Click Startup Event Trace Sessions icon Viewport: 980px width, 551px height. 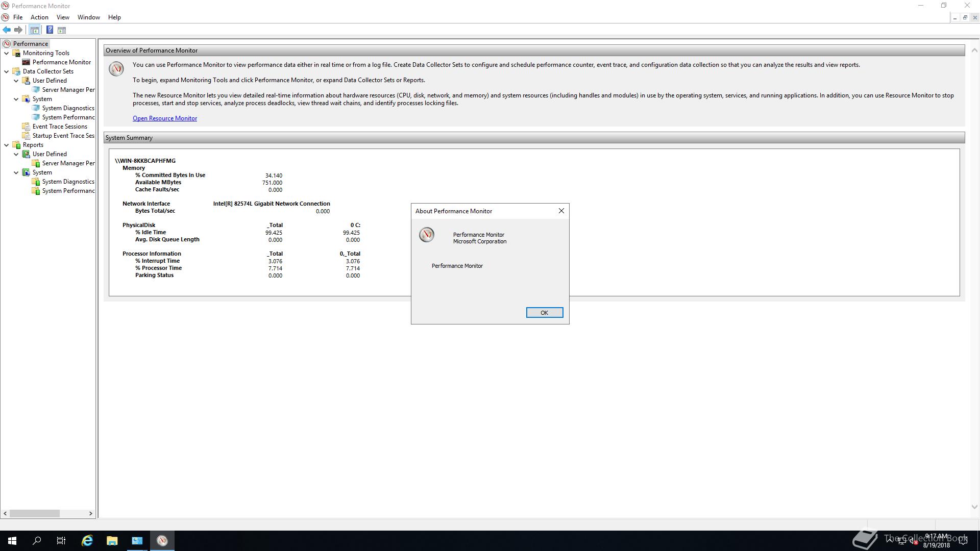click(26, 136)
